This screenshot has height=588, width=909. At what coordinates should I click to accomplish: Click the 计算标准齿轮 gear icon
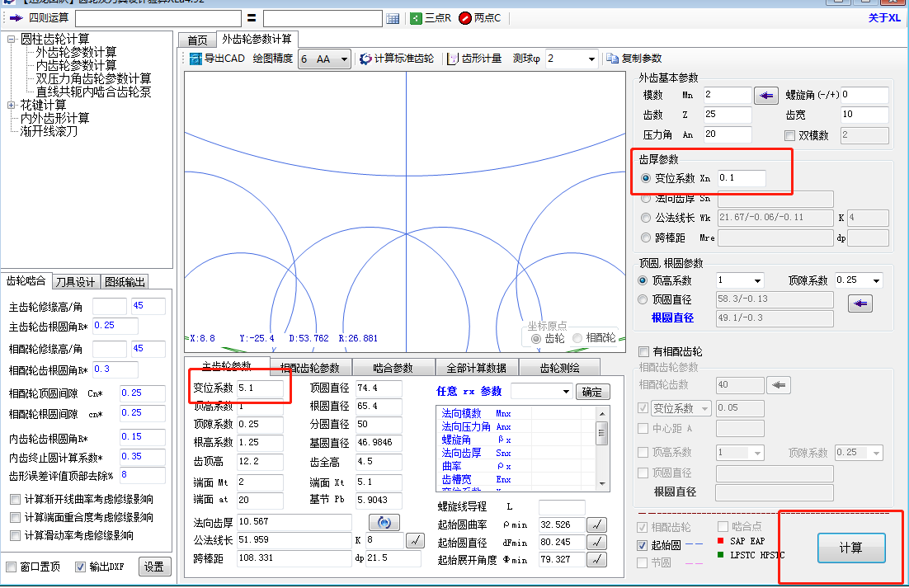tap(365, 59)
